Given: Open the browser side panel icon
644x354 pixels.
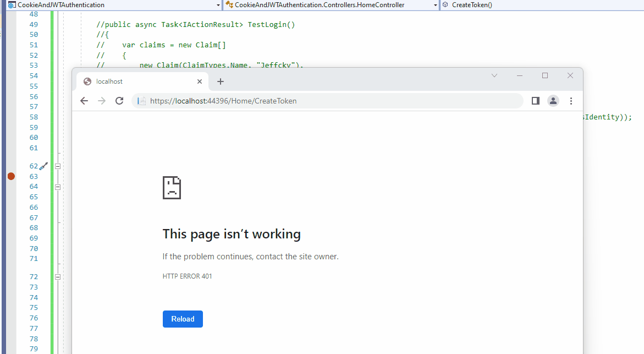Looking at the screenshot, I should pos(536,101).
